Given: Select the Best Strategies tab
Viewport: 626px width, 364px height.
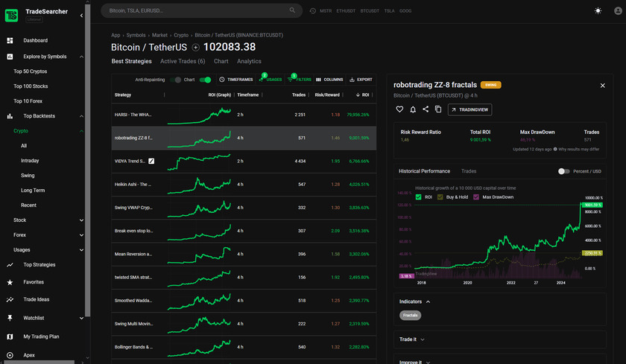Looking at the screenshot, I should point(131,61).
